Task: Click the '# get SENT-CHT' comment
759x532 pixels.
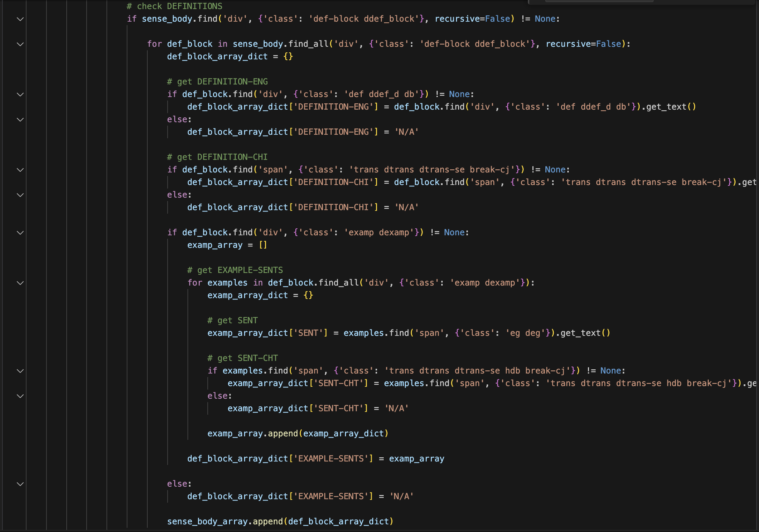Action: [x=243, y=358]
